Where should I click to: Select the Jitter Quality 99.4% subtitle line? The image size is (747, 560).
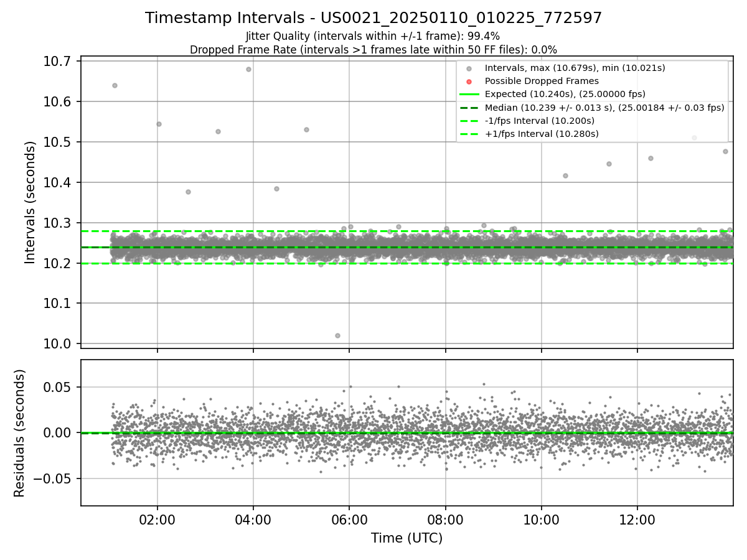click(x=373, y=36)
